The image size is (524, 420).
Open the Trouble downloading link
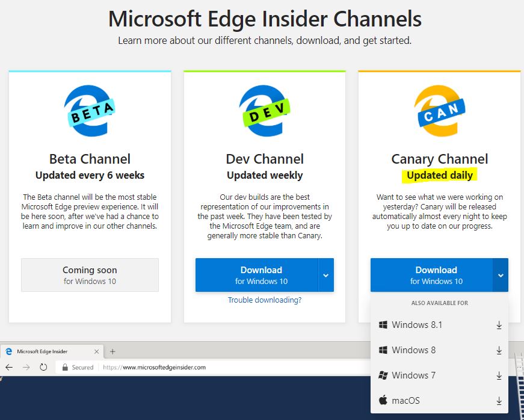[x=265, y=300]
